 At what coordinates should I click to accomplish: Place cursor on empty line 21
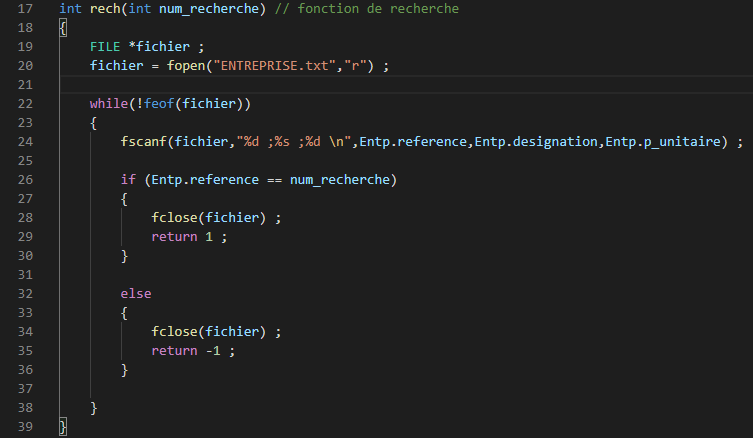(x=300, y=85)
